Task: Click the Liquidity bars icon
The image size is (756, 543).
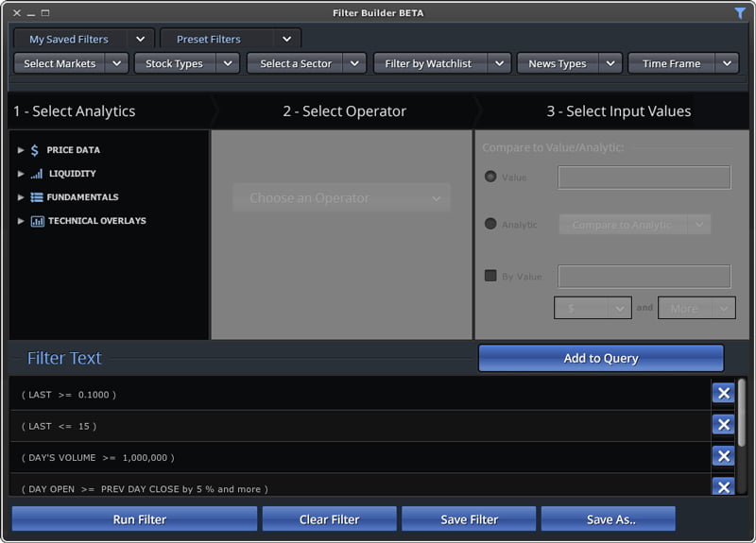Action: (37, 174)
